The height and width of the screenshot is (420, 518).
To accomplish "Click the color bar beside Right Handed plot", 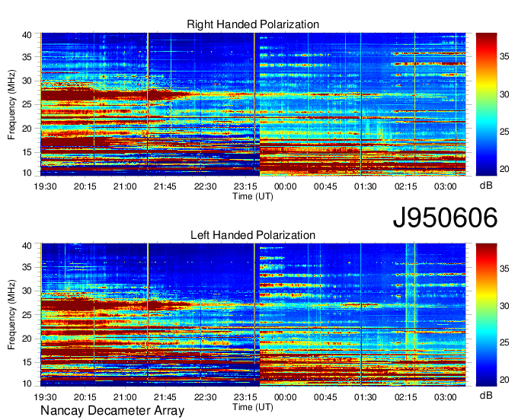I will point(486,104).
